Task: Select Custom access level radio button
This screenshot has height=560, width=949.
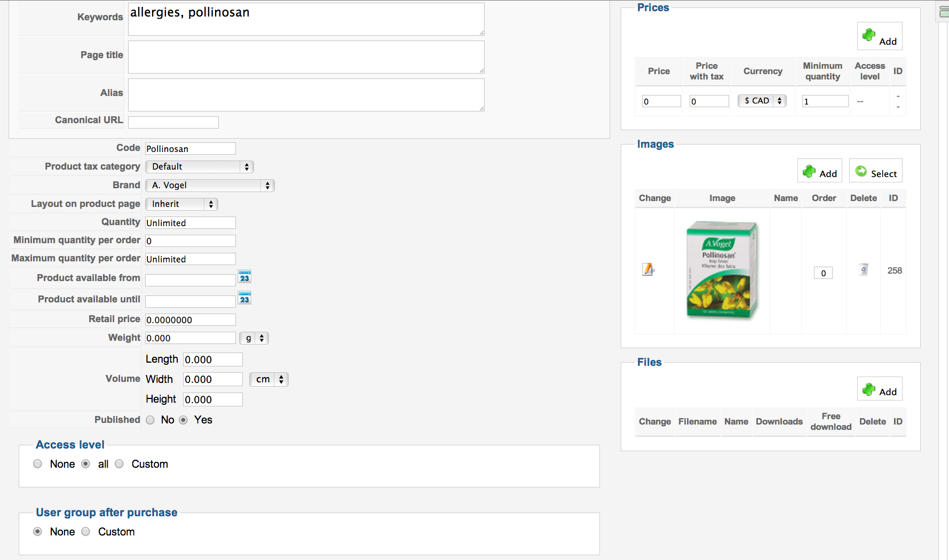Action: pos(120,464)
